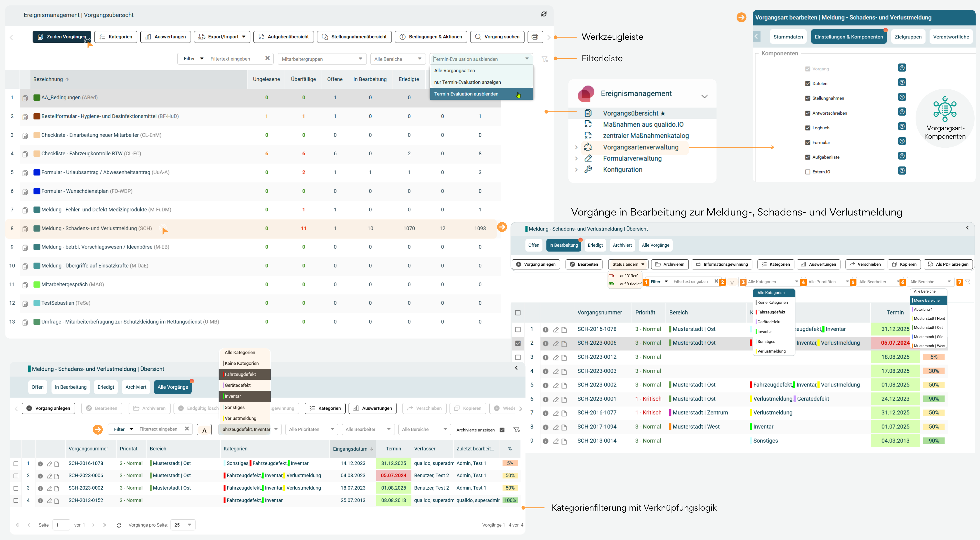The width and height of the screenshot is (980, 540).
Task: Collapse the bottom Übersicht panel with the left chevron
Action: (516, 368)
